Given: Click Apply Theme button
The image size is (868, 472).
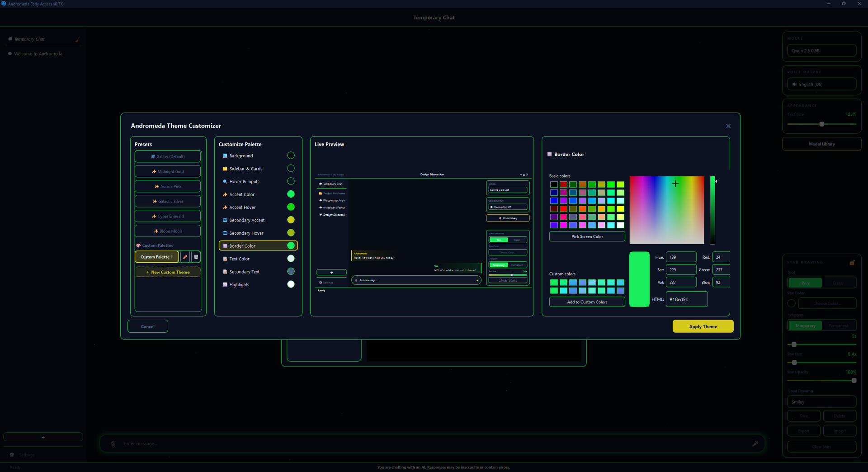Looking at the screenshot, I should tap(703, 326).
